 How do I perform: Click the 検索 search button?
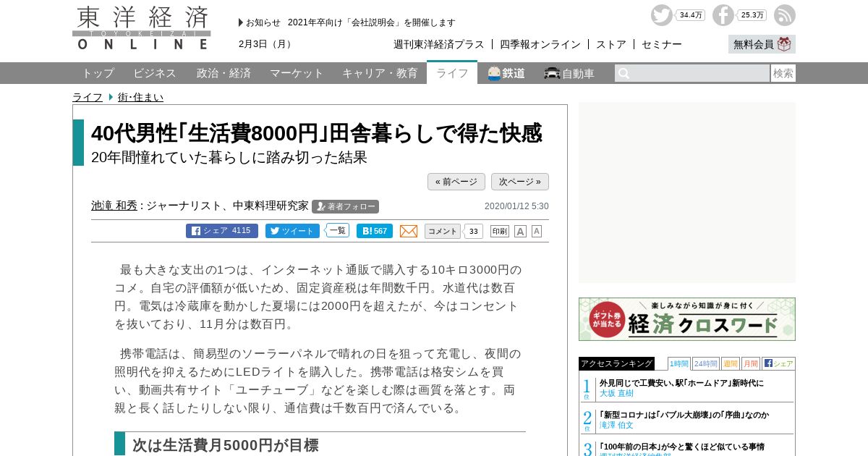point(783,73)
